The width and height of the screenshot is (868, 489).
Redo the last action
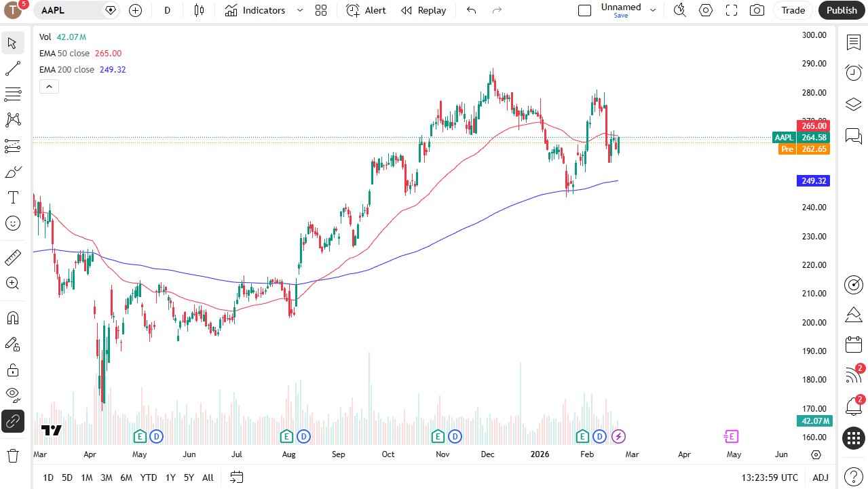497,10
